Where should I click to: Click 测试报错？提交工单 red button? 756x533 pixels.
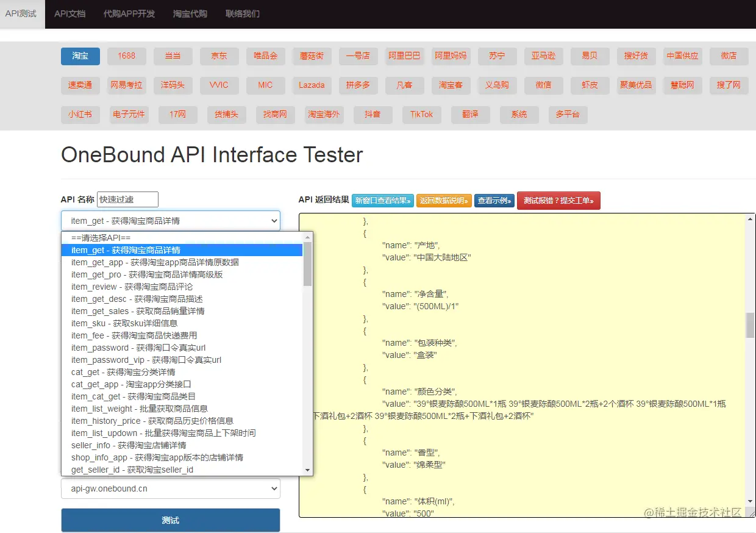tap(558, 200)
